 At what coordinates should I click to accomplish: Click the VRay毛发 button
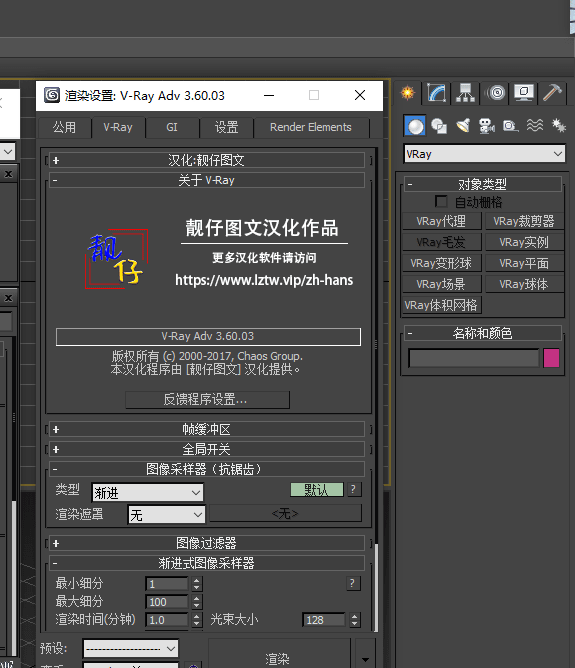(x=441, y=242)
